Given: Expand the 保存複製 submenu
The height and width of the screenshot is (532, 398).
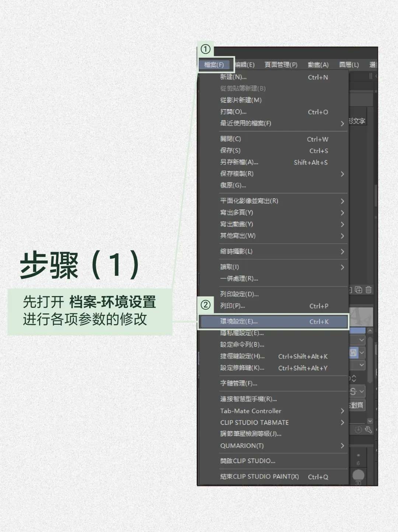Looking at the screenshot, I should (x=342, y=174).
